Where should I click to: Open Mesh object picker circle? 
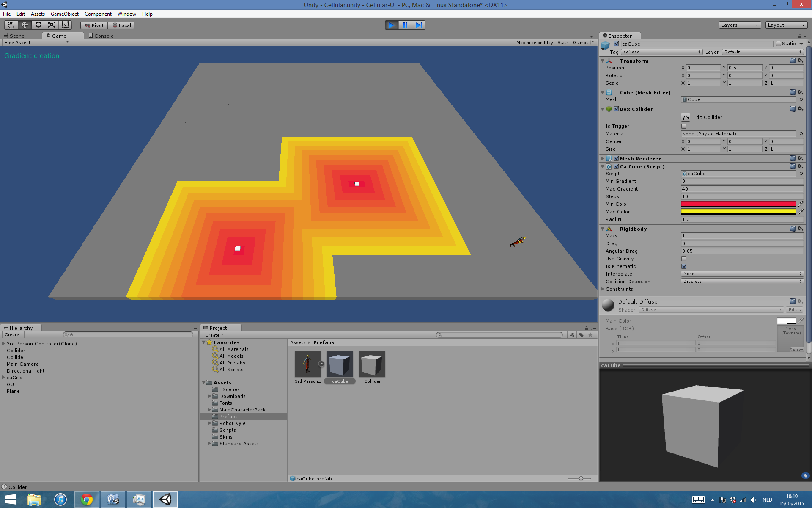point(801,99)
